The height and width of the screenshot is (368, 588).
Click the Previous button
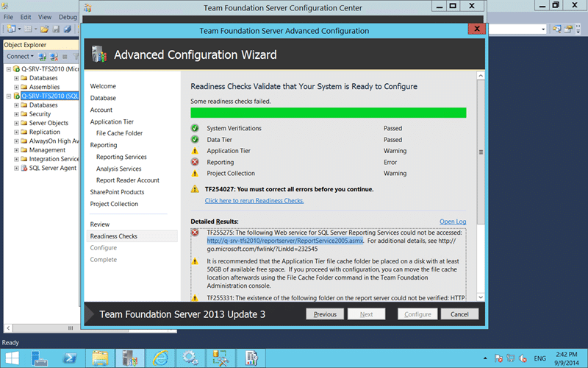(325, 314)
